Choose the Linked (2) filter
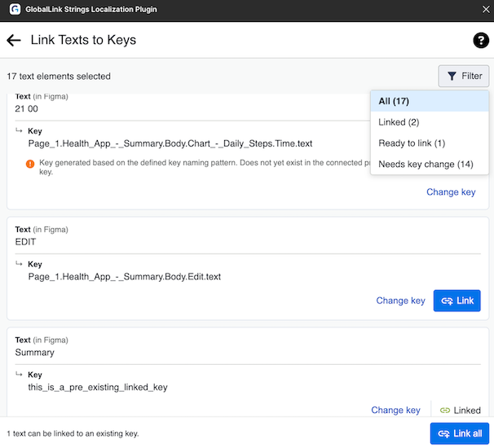494x448 pixels. [430, 122]
